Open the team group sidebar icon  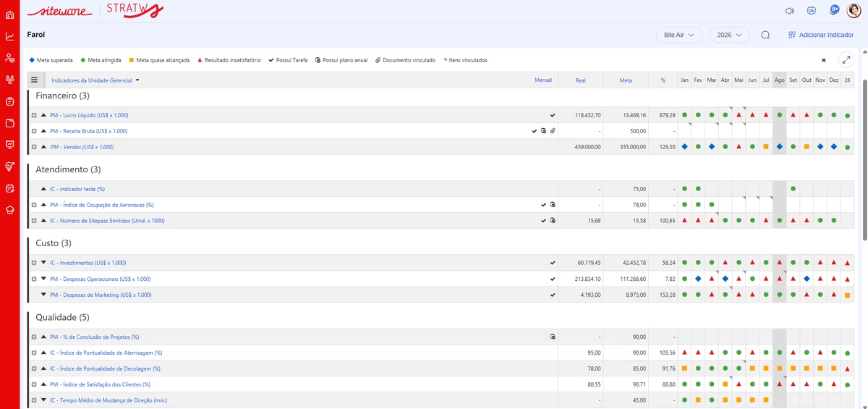coord(9,80)
